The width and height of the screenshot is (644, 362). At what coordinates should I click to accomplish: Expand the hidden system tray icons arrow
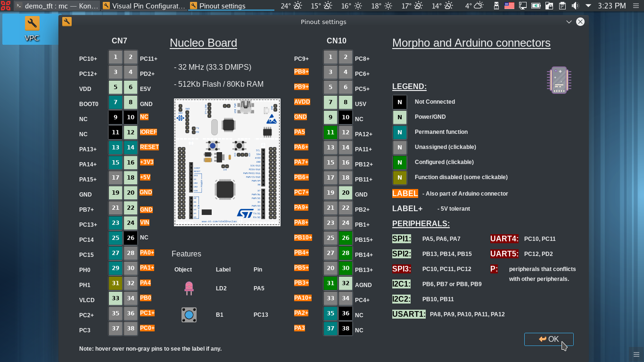[x=588, y=6]
